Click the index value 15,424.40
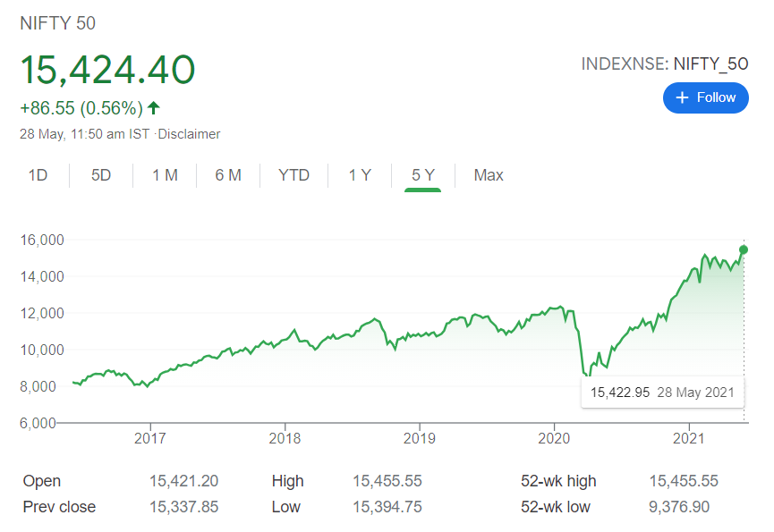 coord(107,70)
